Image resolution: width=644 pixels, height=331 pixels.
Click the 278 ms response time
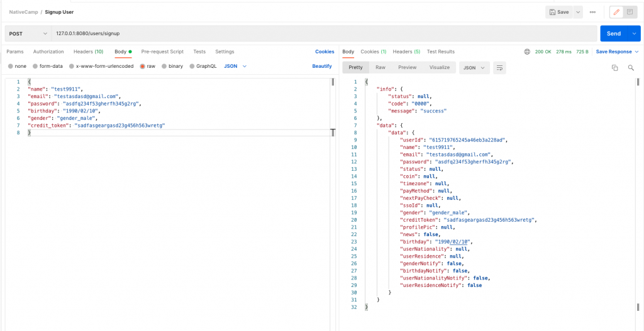pyautogui.click(x=563, y=52)
